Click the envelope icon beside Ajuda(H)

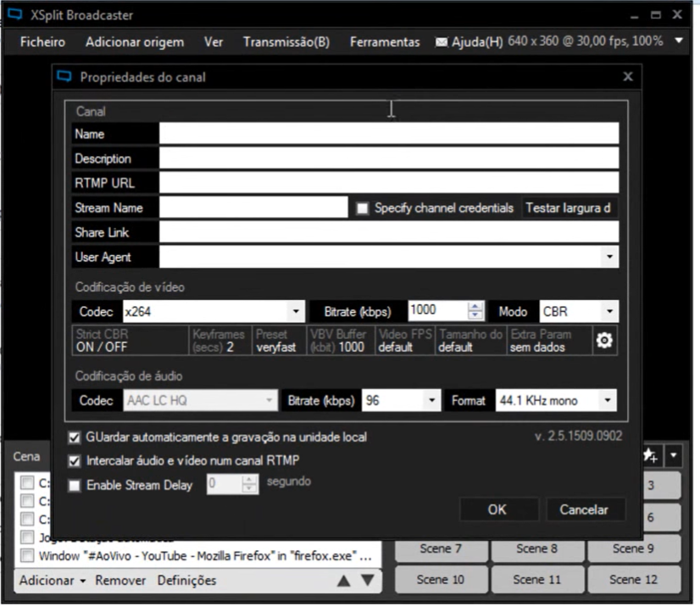441,42
